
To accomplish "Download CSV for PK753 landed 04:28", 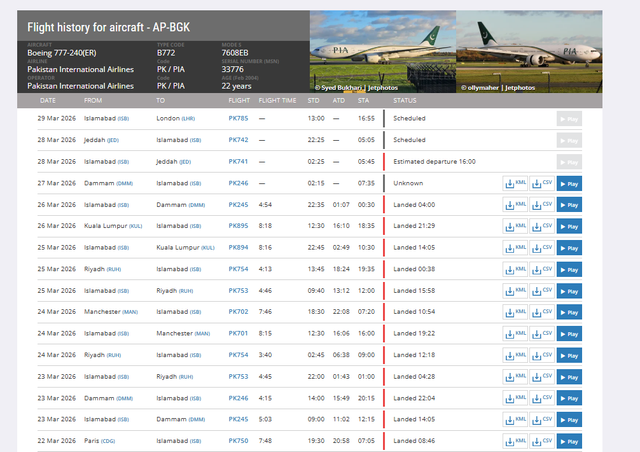I will (542, 377).
